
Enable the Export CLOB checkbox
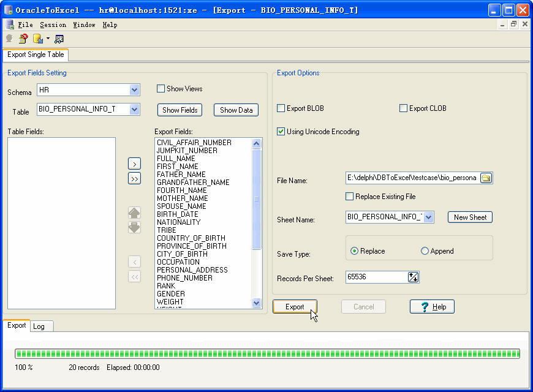pos(403,108)
